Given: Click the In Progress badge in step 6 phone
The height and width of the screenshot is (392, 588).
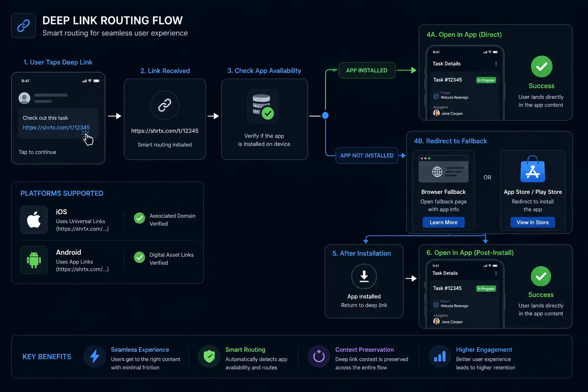Looking at the screenshot, I should point(486,289).
